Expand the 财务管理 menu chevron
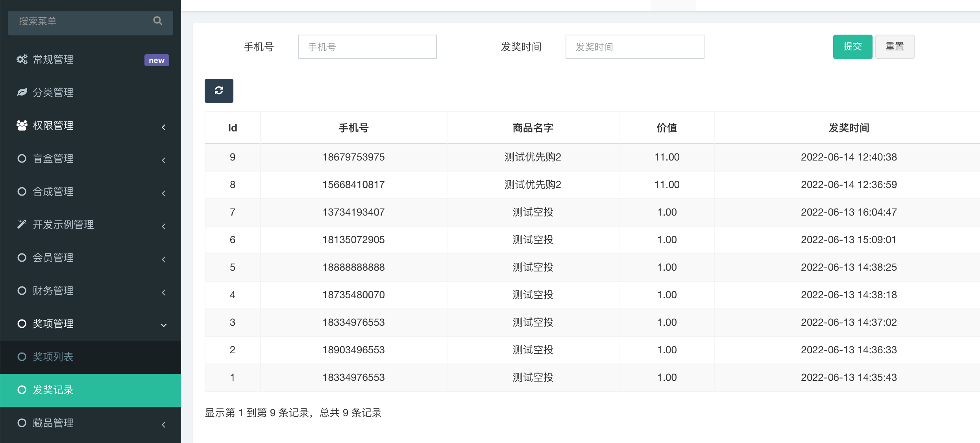The width and height of the screenshot is (980, 443). pos(164,292)
